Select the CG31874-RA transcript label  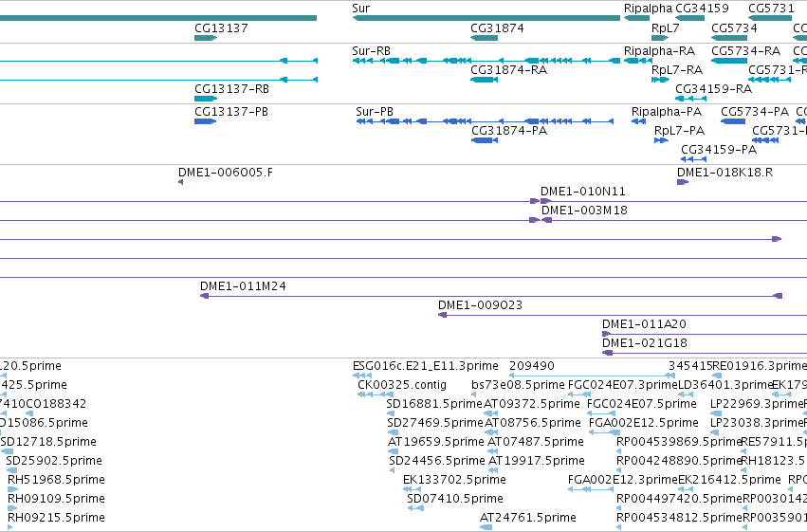pos(508,70)
